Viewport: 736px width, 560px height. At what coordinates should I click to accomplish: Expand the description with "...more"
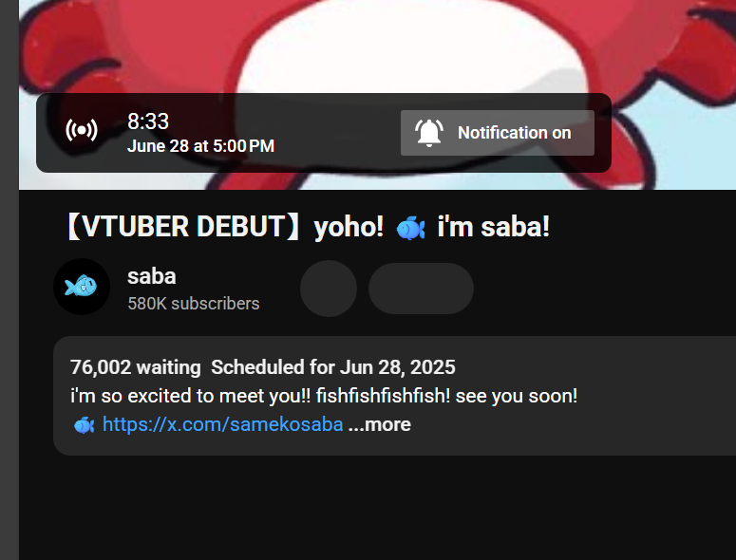point(380,424)
